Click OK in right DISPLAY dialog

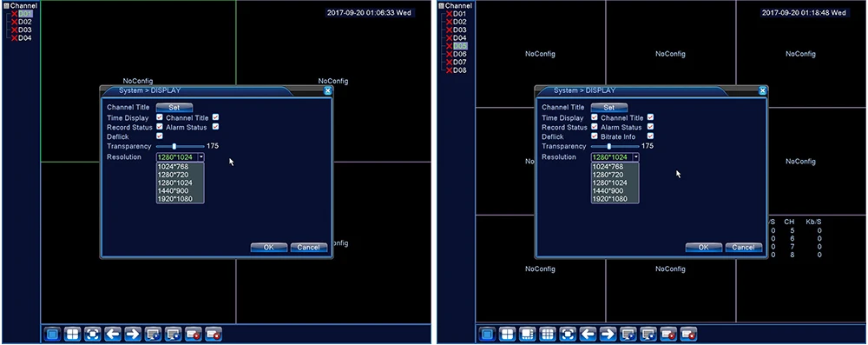tap(704, 248)
